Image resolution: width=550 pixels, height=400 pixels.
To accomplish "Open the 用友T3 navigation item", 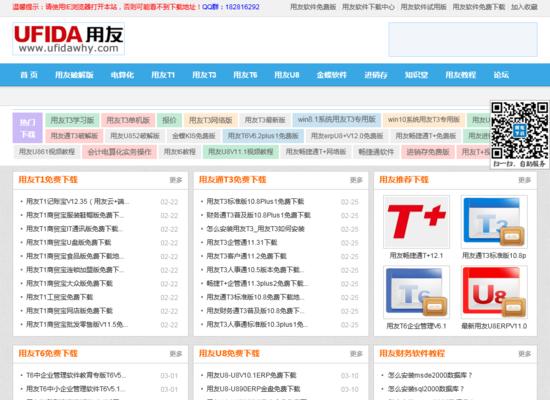I will click(x=204, y=75).
